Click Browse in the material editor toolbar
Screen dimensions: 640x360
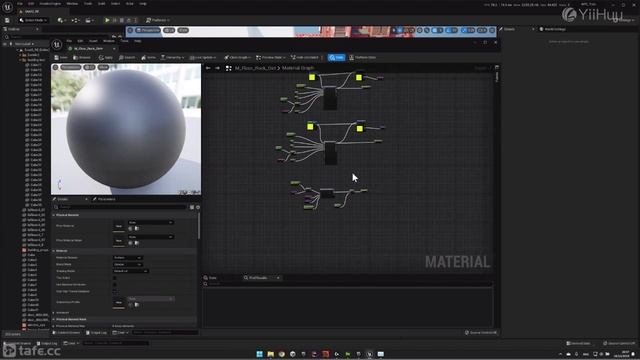coord(82,58)
